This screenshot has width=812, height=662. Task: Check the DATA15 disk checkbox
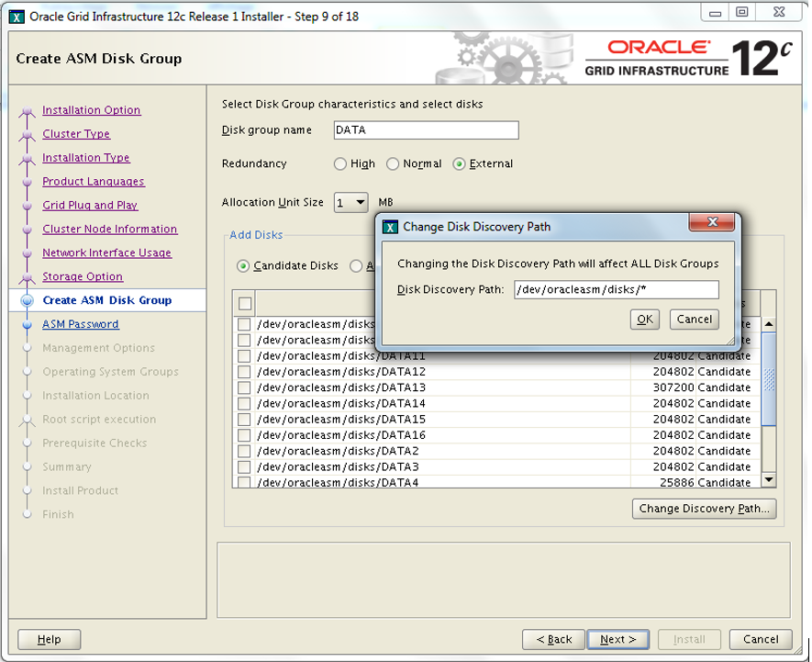tap(244, 420)
